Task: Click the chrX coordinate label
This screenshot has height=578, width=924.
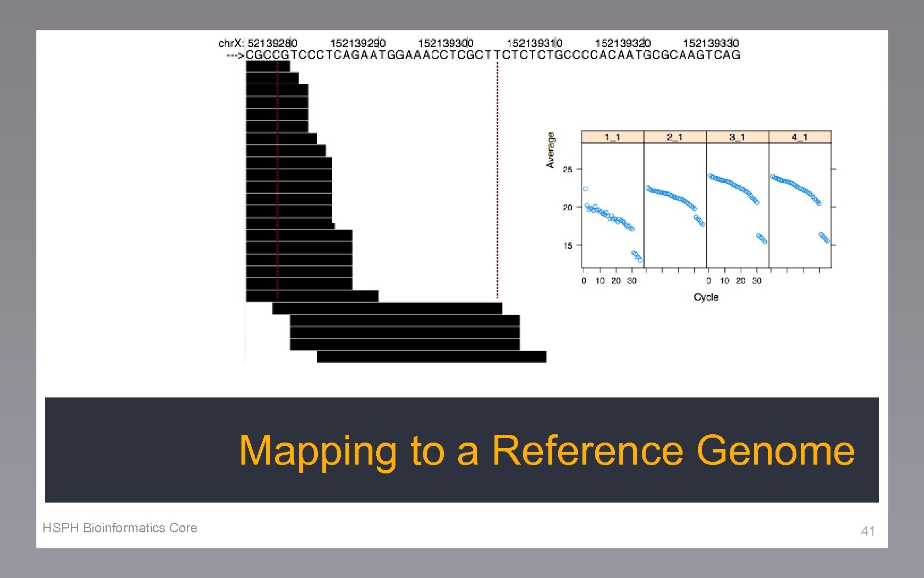Action: point(231,43)
